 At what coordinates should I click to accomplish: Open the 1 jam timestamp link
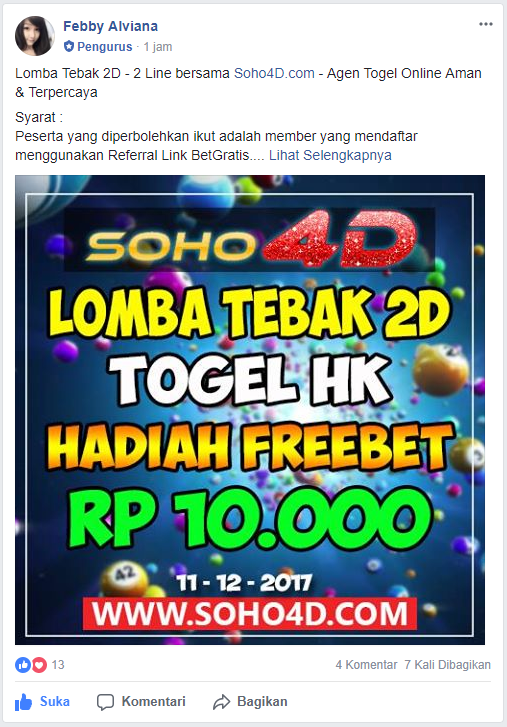(x=158, y=47)
